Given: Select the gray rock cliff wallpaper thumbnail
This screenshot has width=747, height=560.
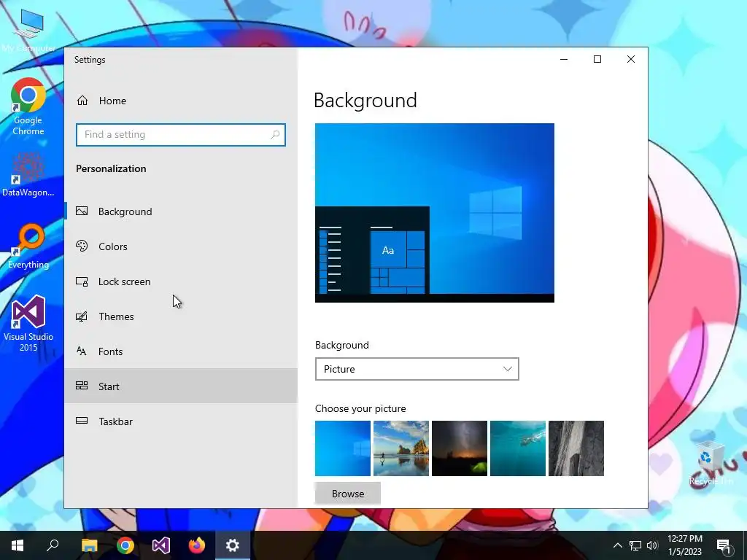Looking at the screenshot, I should [576, 448].
